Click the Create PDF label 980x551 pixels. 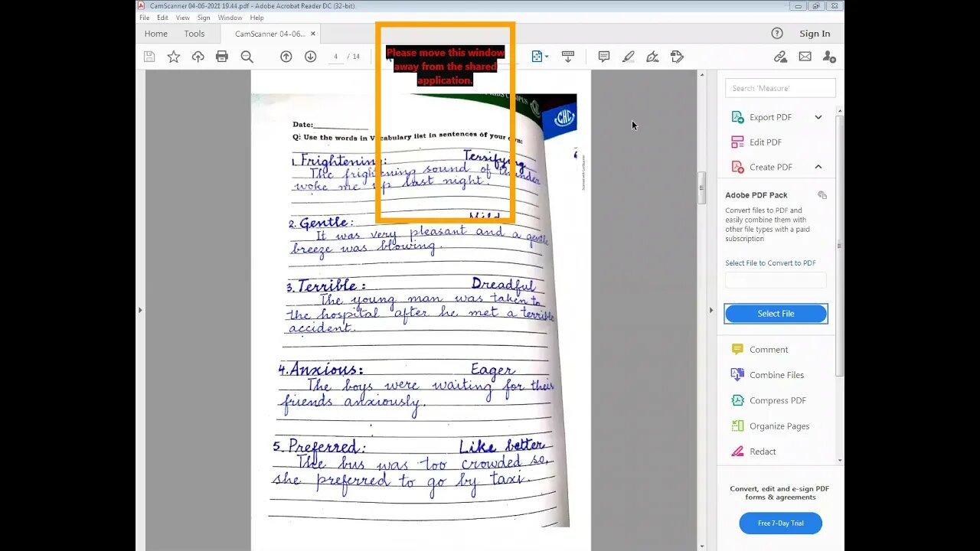tap(770, 167)
